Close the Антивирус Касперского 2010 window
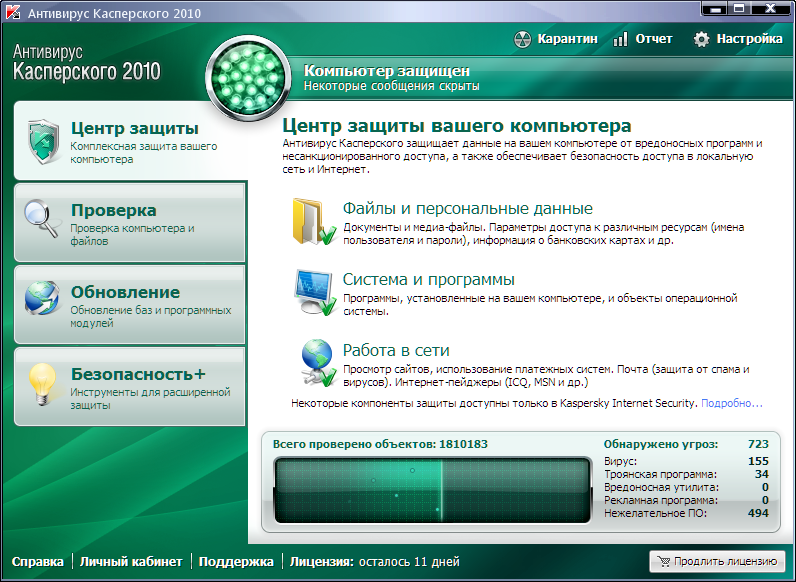Screen dimensions: 796x582 (771, 8)
